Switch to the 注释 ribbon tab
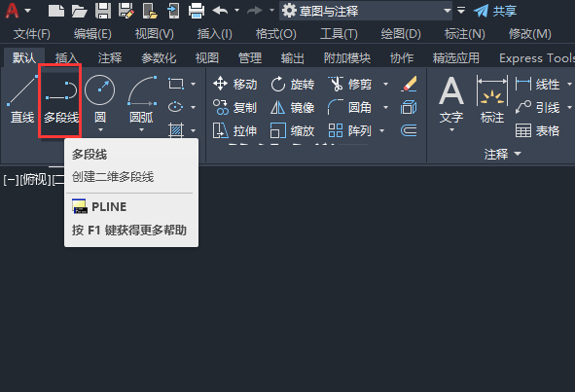Screen dimensions: 575x392 pyautogui.click(x=110, y=58)
